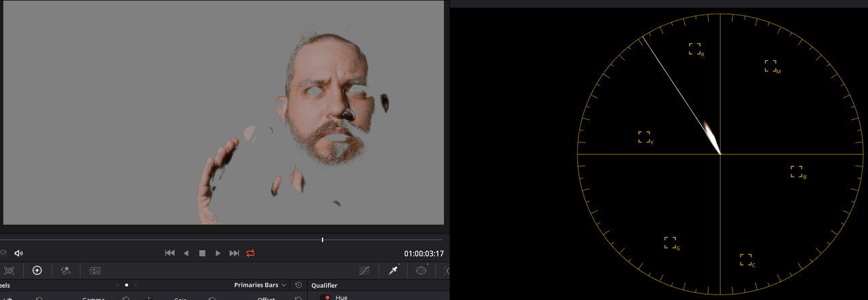This screenshot has height=300, width=868.
Task: Stop playback
Action: click(x=202, y=253)
